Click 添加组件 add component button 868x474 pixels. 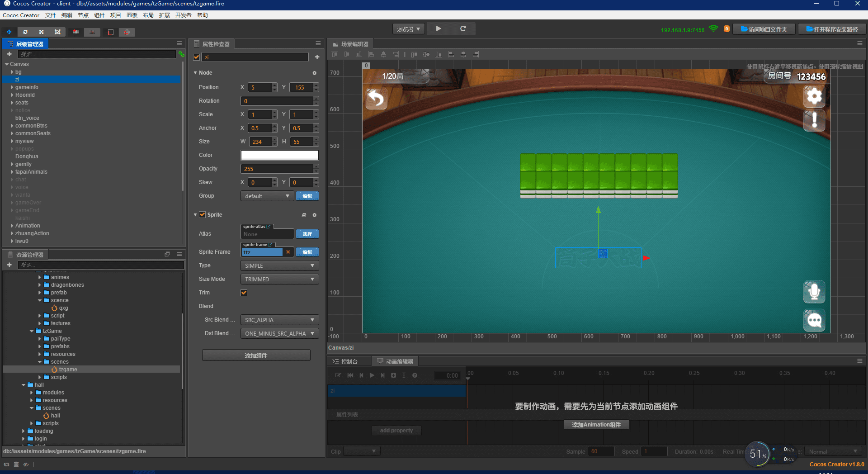pyautogui.click(x=256, y=355)
